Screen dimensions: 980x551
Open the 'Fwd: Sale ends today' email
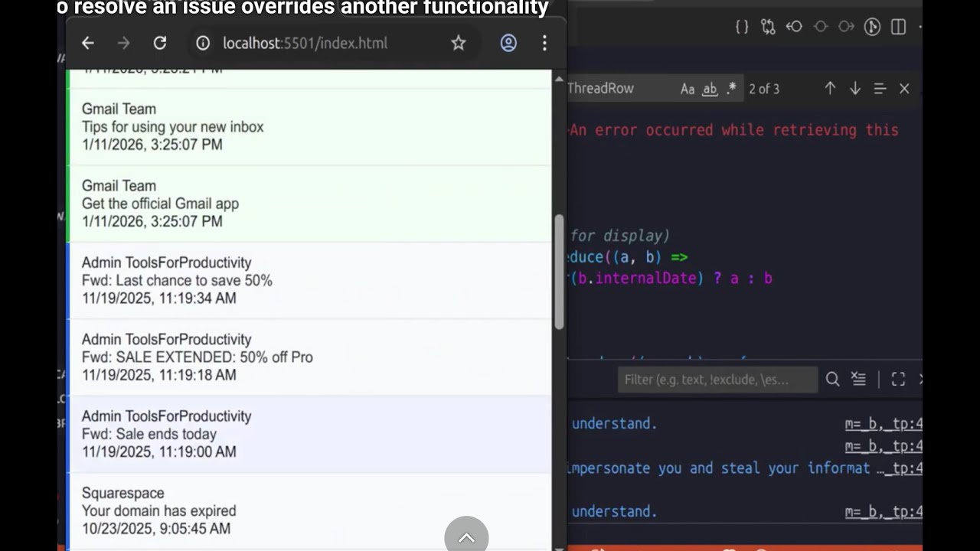click(309, 434)
